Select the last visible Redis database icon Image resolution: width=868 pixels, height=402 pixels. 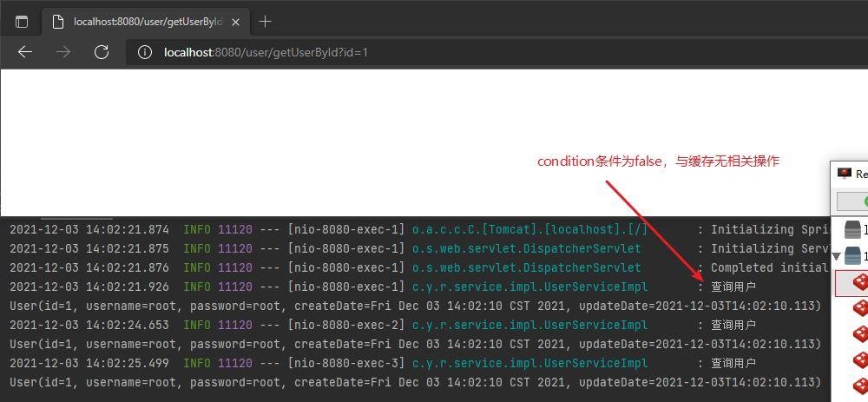coord(859,385)
